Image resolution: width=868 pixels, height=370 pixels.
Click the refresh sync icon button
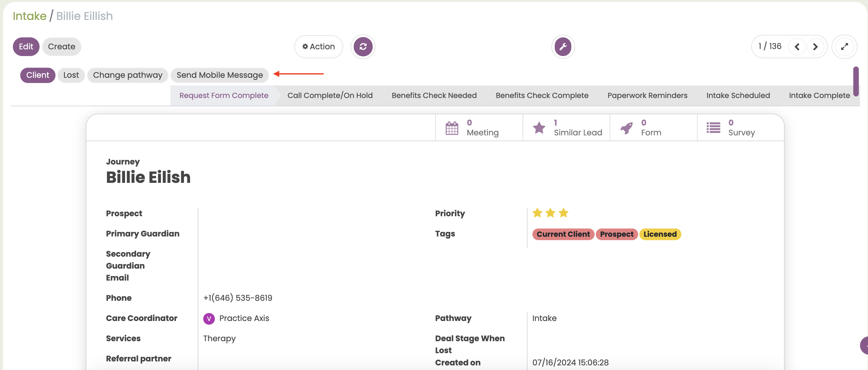(363, 47)
